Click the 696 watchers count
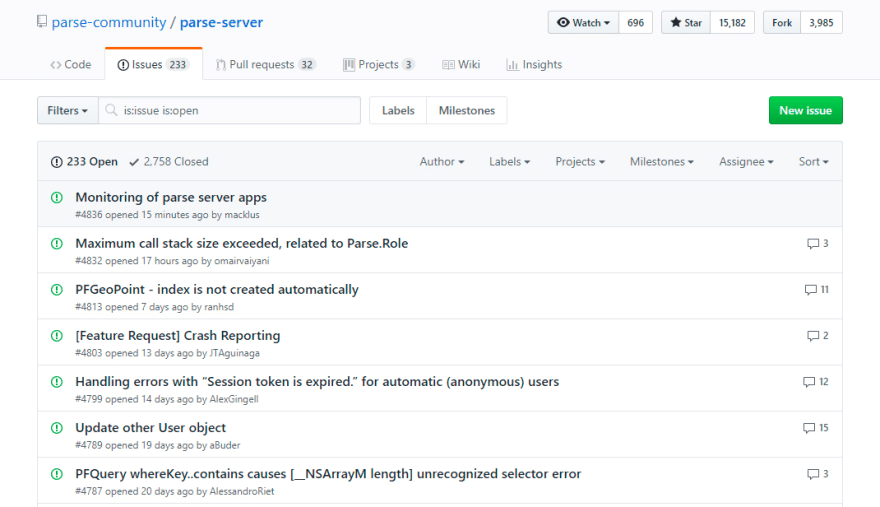The image size is (880, 507). (x=635, y=22)
